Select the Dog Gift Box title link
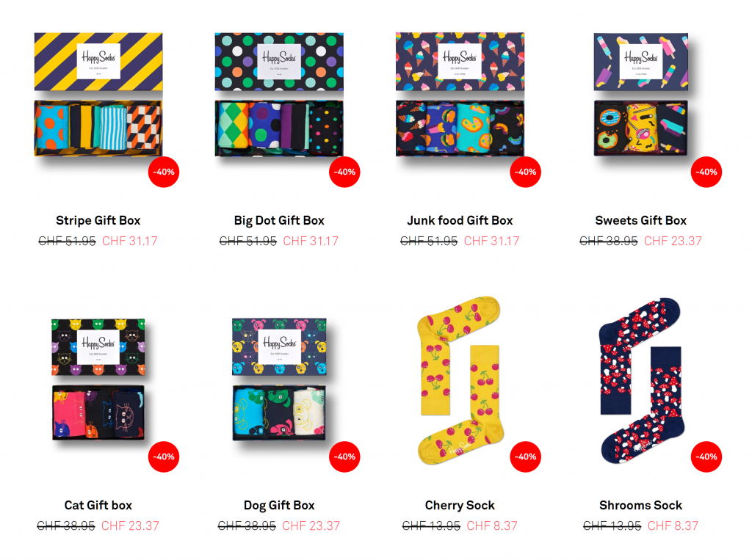The height and width of the screenshot is (560, 752). [x=279, y=506]
